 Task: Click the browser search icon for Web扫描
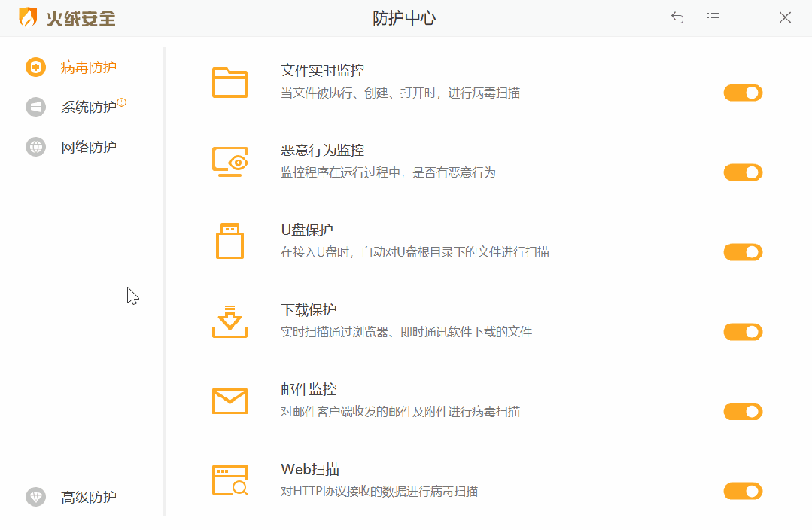point(230,480)
